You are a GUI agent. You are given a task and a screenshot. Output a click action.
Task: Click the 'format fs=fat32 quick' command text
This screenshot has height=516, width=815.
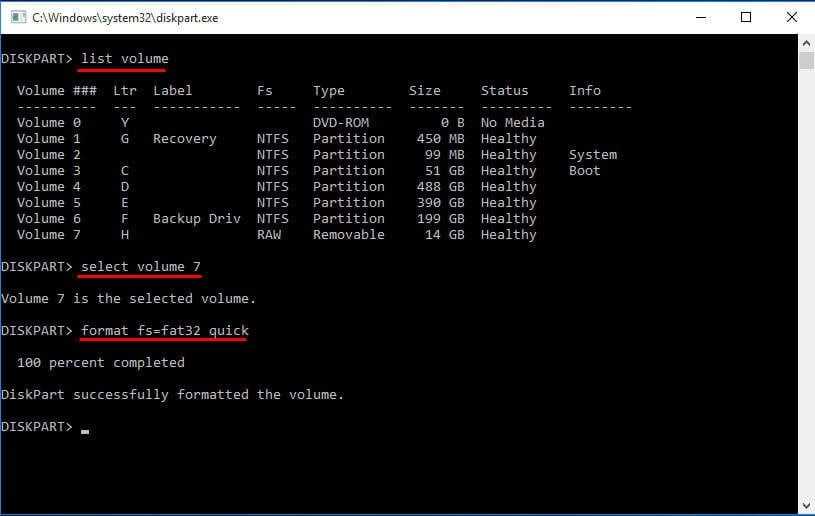(164, 330)
